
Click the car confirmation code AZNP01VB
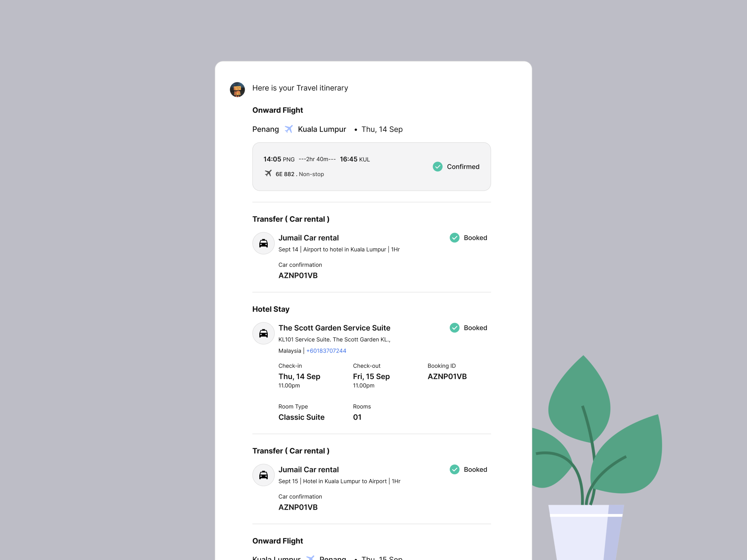[x=298, y=275]
